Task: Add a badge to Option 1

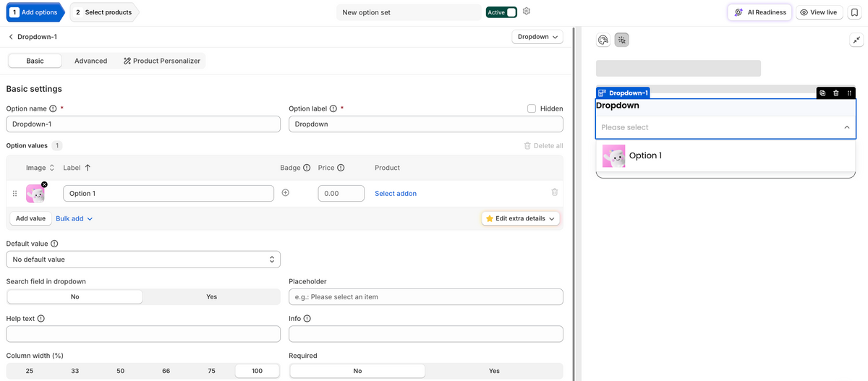Action: 285,193
